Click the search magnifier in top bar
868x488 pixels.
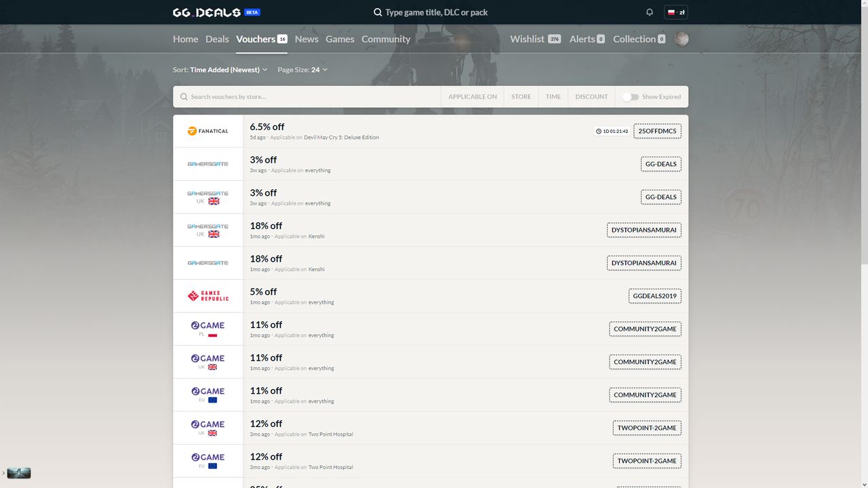378,12
